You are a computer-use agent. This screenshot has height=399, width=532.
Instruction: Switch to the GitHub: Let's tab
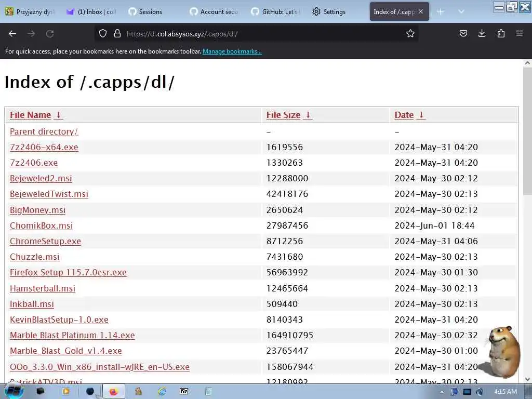275,11
